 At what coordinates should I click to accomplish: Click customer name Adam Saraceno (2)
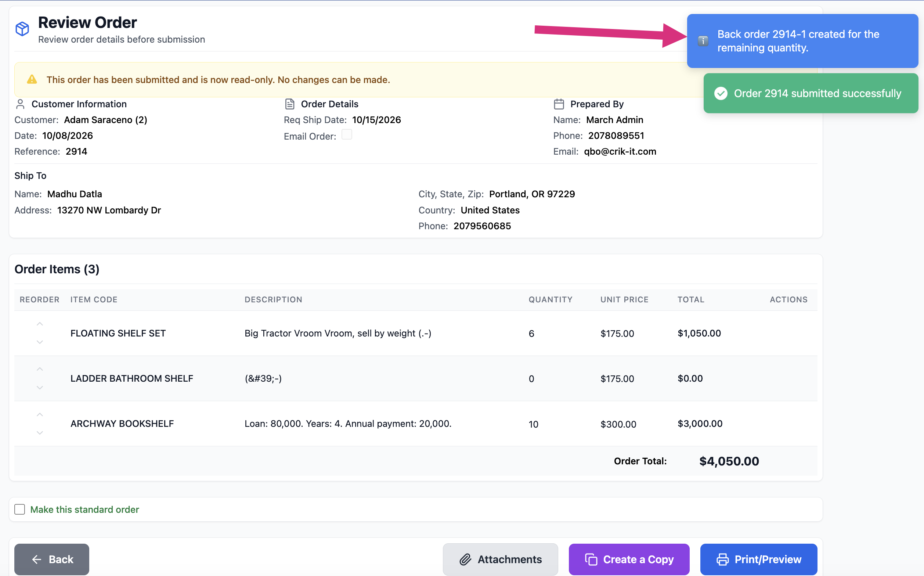pyautogui.click(x=105, y=120)
